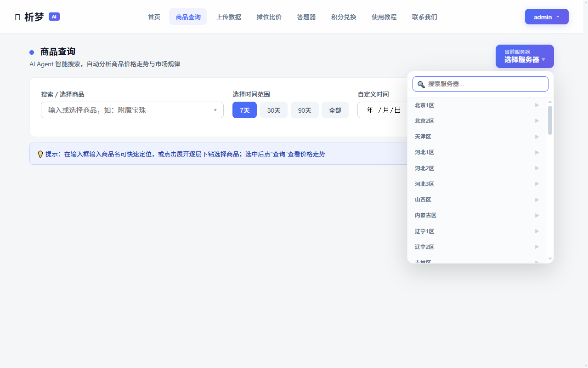Go to the 积分兑换 tab
Image resolution: width=588 pixels, height=368 pixels.
[x=344, y=17]
